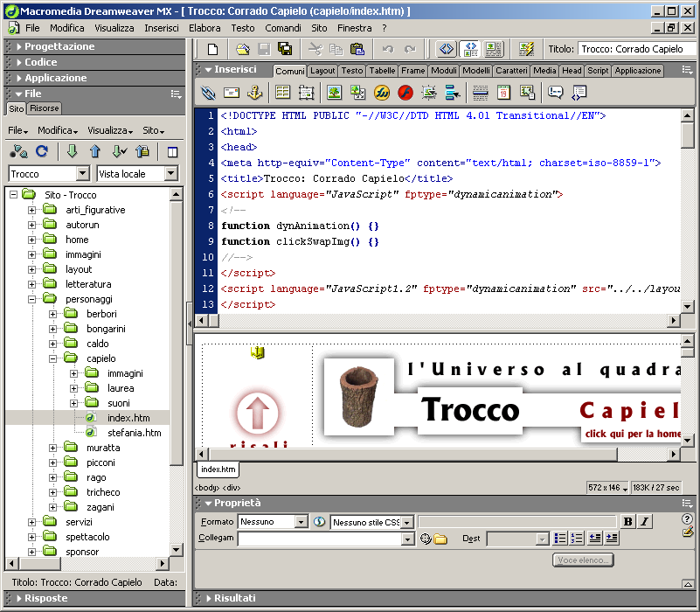
Task: Refresh the site file list
Action: point(41,152)
